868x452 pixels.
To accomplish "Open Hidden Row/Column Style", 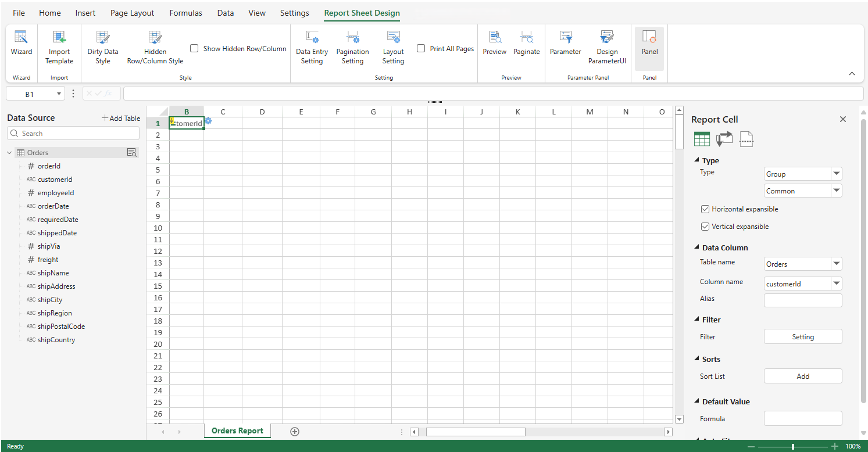I will [155, 48].
